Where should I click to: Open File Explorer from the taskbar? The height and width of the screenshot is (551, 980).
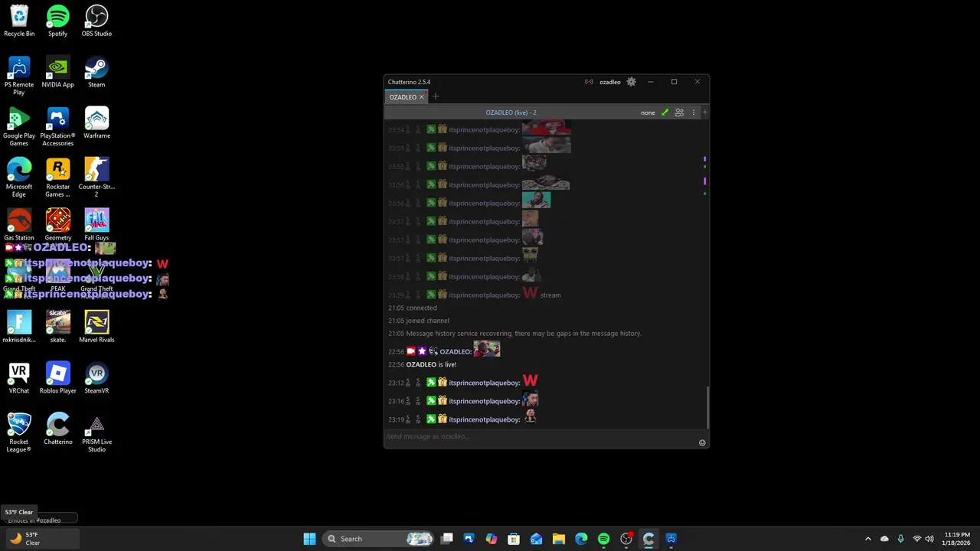(x=559, y=539)
